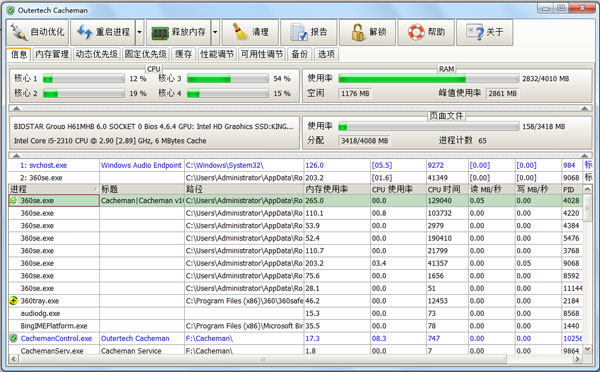
Task: Click the 1176 MB free memory value
Action: 355,93
